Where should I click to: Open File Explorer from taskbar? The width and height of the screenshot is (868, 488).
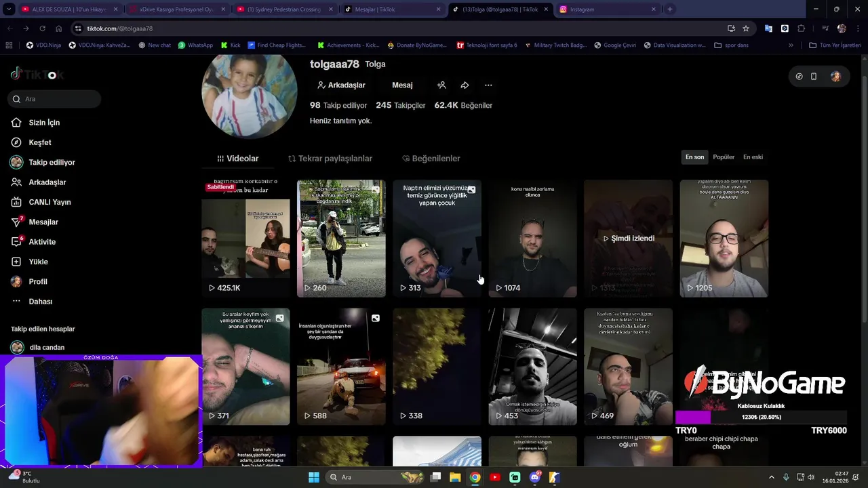tap(455, 477)
